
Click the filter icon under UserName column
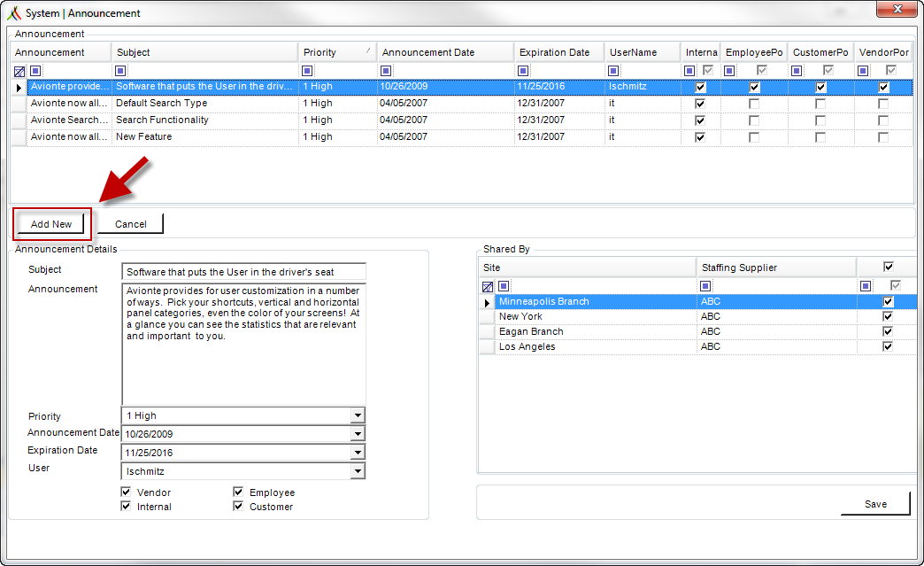coord(613,71)
